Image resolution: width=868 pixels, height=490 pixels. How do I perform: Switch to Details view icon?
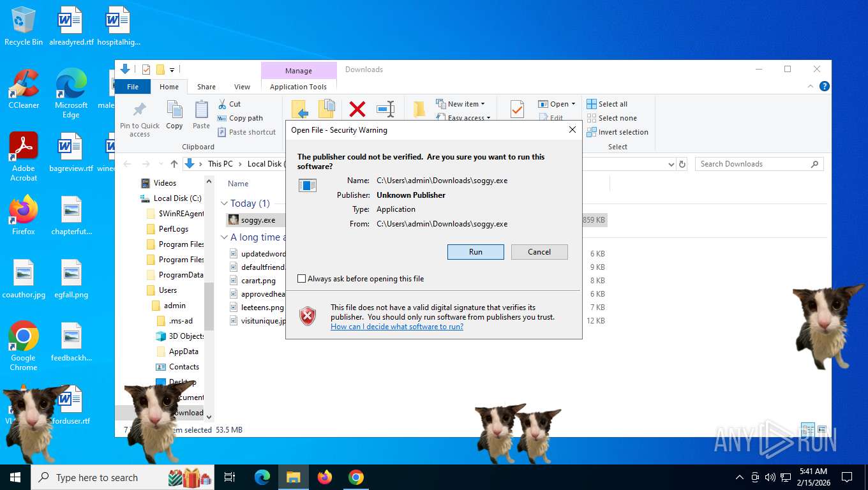(x=809, y=429)
